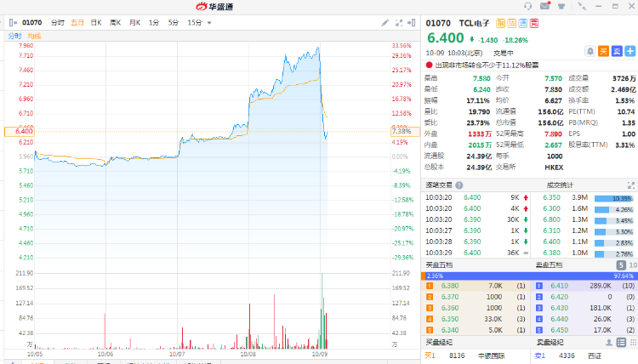Select ask level 3 at 6.430
Screen dimensions: 638x364
[x=584, y=308]
